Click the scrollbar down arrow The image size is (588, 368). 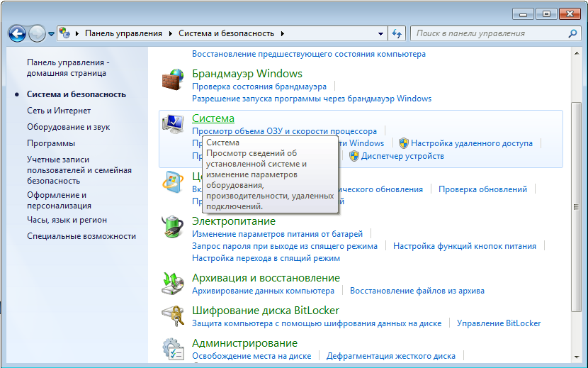577,357
